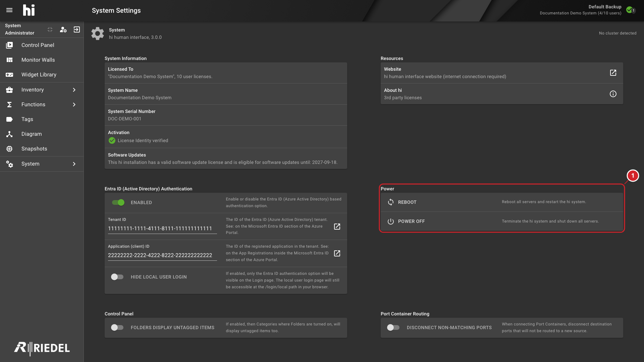Image resolution: width=644 pixels, height=362 pixels.
Task: Open About hi 3rd party licenses
Action: (x=502, y=94)
